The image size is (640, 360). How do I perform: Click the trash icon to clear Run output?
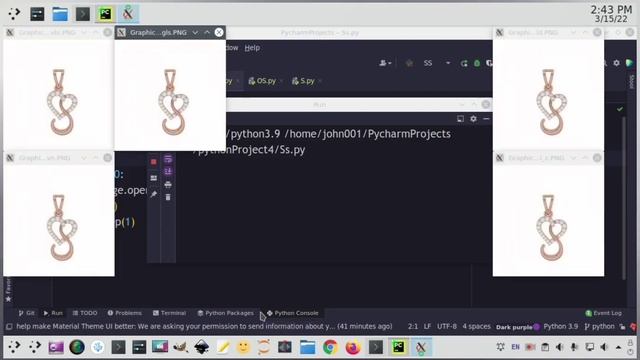168,197
